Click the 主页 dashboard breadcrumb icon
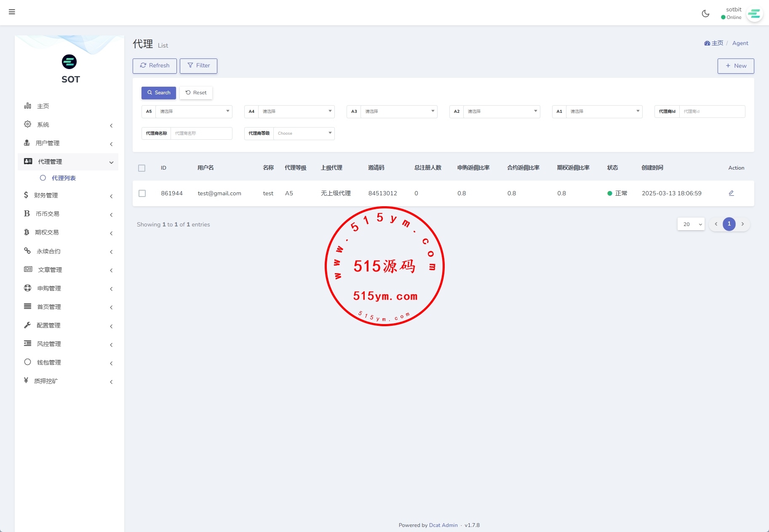The height and width of the screenshot is (532, 769). [707, 43]
